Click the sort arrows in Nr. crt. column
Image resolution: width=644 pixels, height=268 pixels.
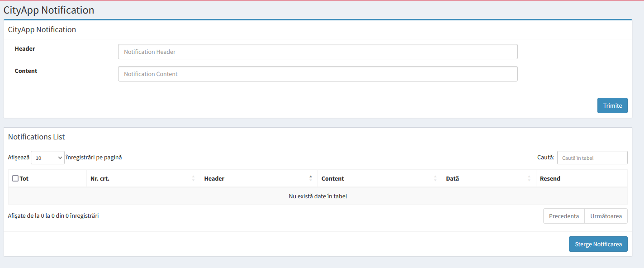pyautogui.click(x=193, y=178)
